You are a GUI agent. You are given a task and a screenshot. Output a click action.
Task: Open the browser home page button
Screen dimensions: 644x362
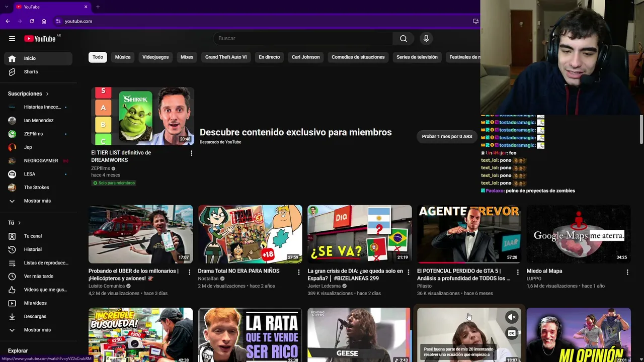[44, 21]
